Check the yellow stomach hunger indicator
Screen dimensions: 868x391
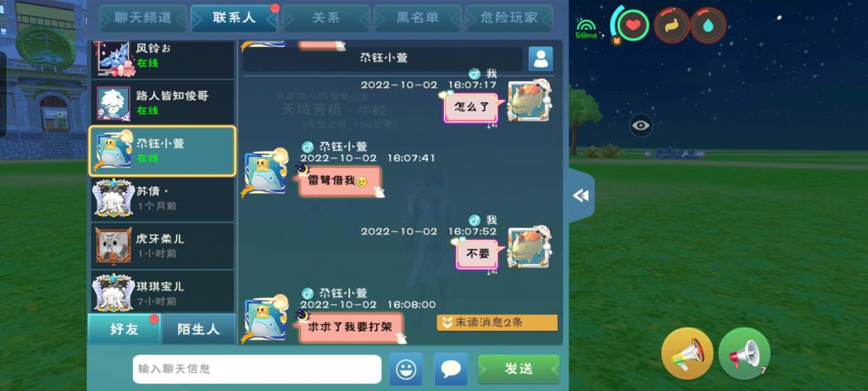pos(672,25)
